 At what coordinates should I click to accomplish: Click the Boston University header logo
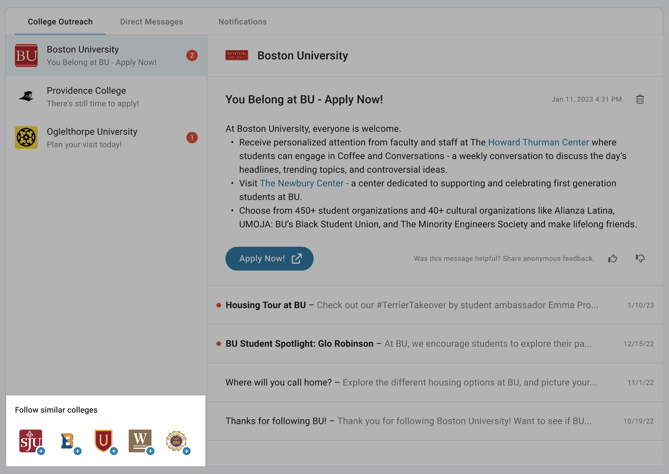(237, 55)
